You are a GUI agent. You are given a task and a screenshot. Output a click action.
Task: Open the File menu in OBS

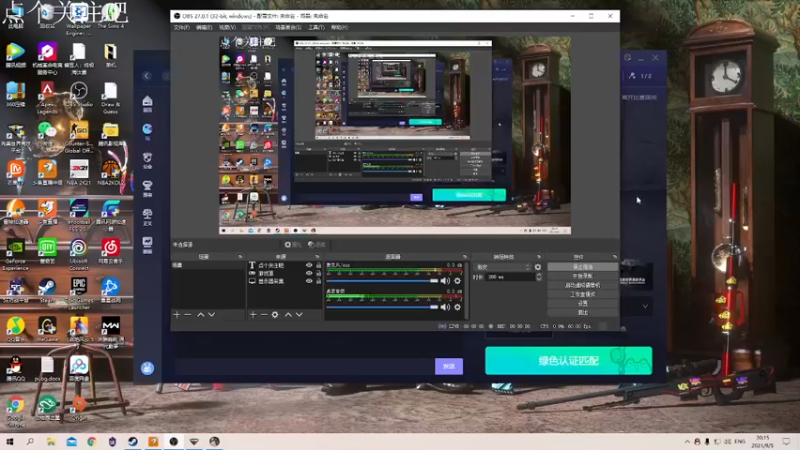click(x=181, y=28)
